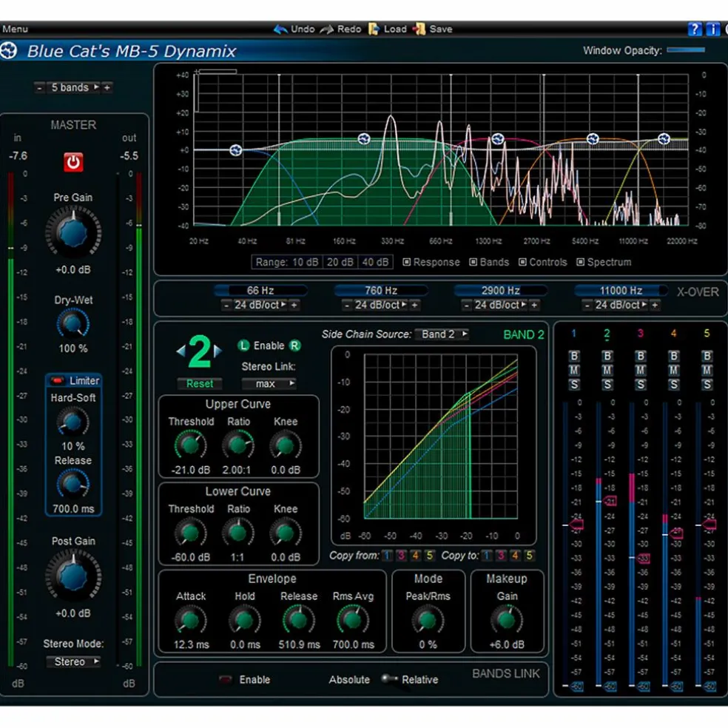This screenshot has width=728, height=728.
Task: Flip the Absolute/Relative switch
Action: coord(388,678)
